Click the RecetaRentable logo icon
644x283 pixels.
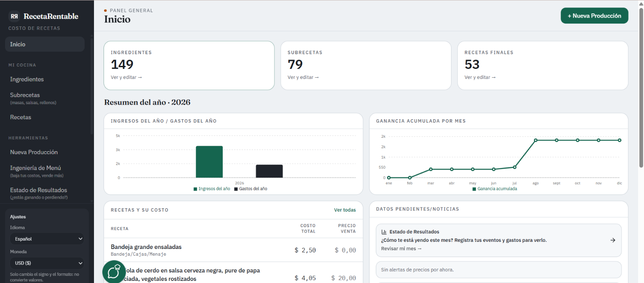[14, 16]
